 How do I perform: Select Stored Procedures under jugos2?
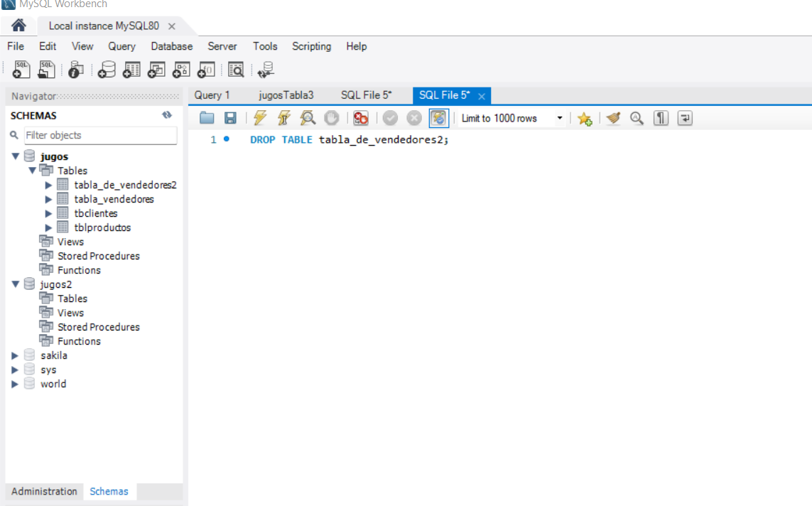point(99,327)
